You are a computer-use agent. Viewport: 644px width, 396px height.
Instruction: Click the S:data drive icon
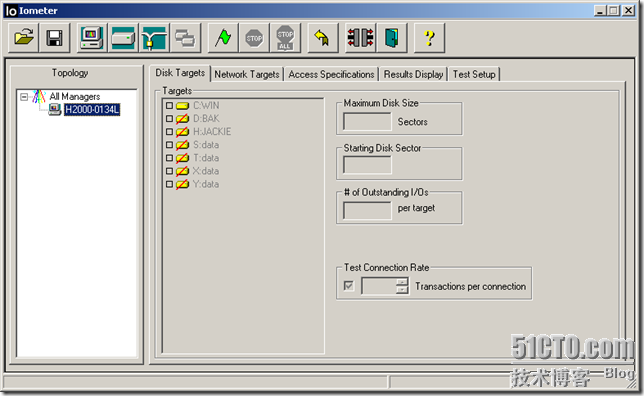[x=182, y=145]
